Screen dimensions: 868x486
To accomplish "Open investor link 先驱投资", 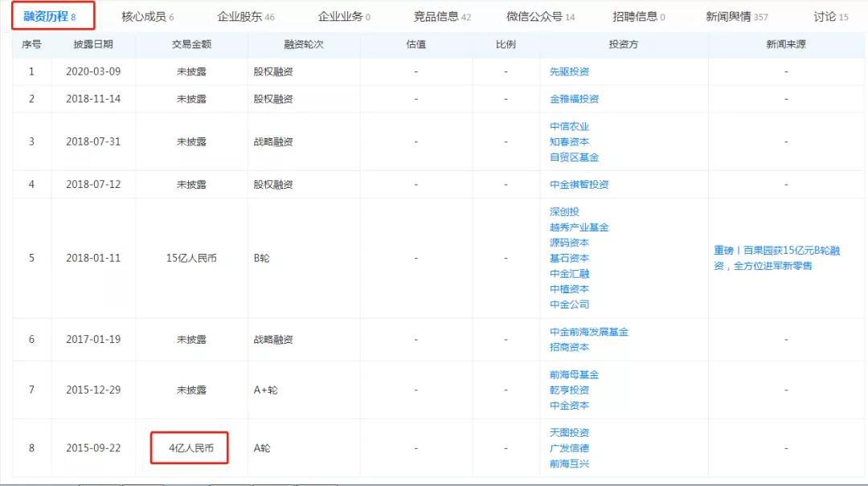I will click(569, 71).
